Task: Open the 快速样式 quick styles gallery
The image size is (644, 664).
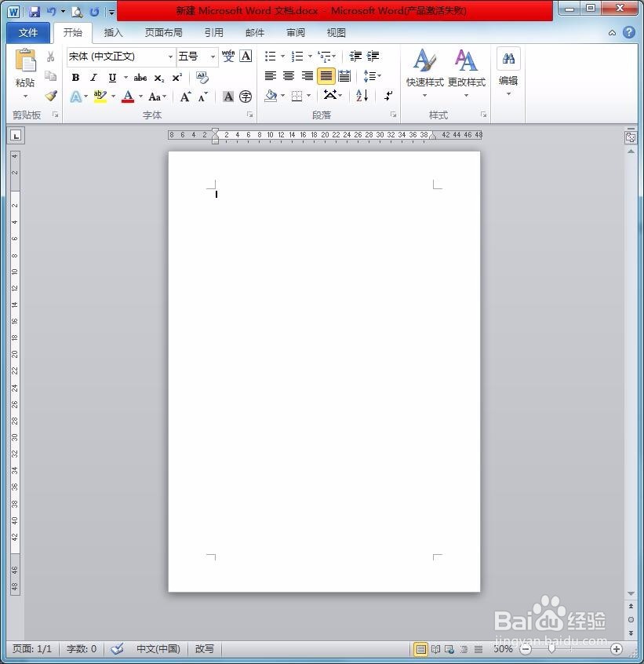Action: tap(425, 72)
